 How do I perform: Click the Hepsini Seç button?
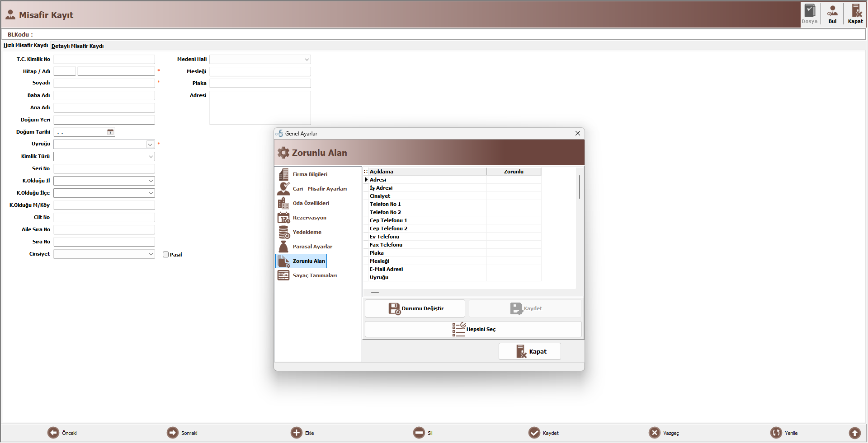click(x=473, y=329)
